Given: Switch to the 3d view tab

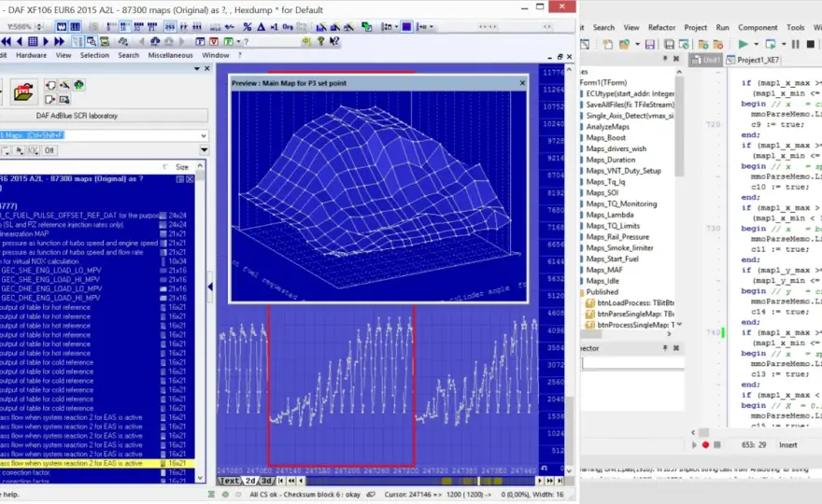Looking at the screenshot, I should point(266,481).
